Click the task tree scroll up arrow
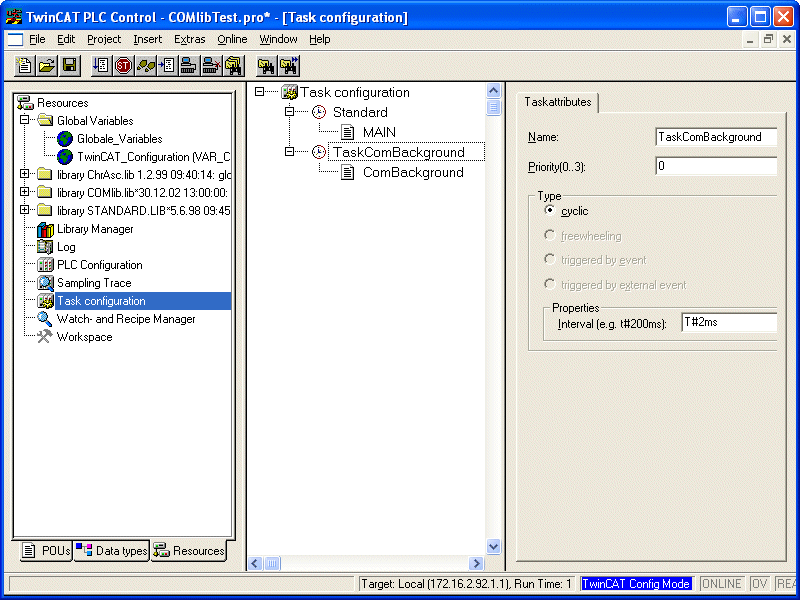The width and height of the screenshot is (800, 600). click(493, 91)
